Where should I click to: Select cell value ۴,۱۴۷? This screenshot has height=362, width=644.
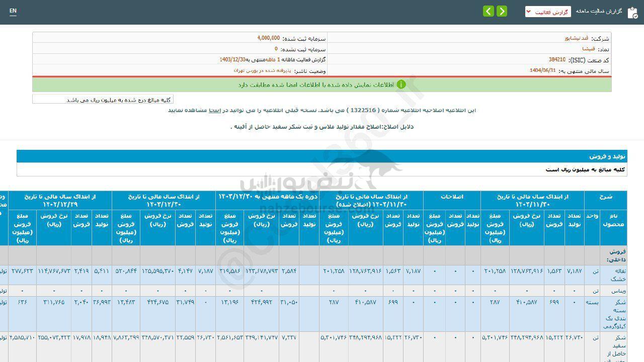186,270
